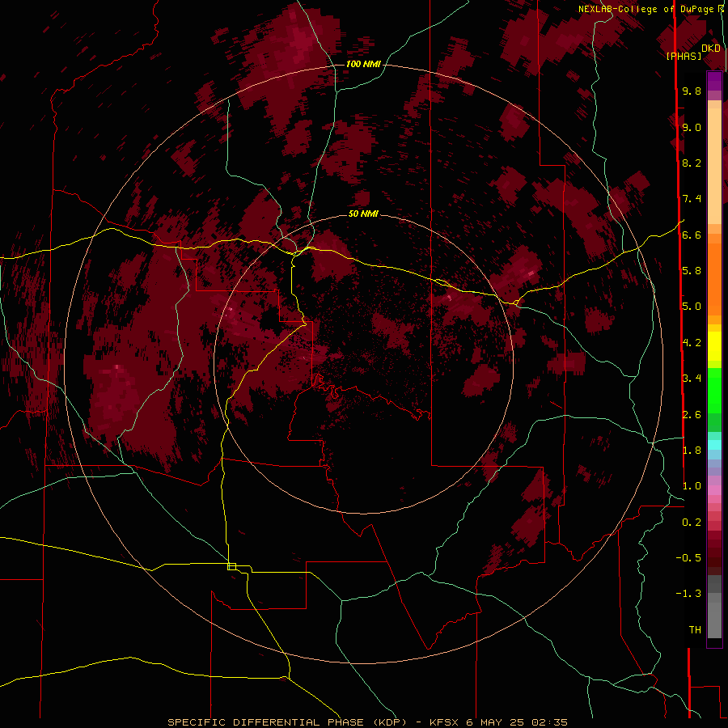Click the 8.2 scale value
Viewport: 728px width, 728px height.
click(692, 163)
